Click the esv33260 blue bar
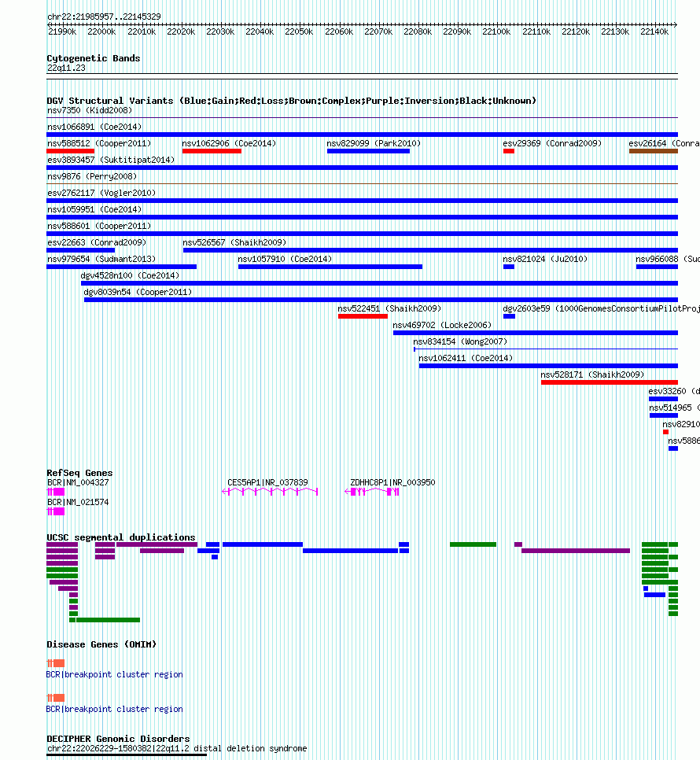 pos(663,399)
